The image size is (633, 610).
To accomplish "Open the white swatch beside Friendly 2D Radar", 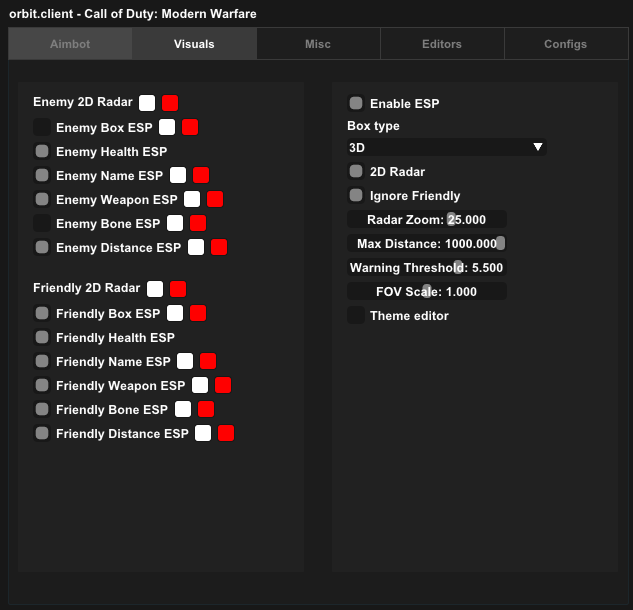I will click(x=155, y=289).
